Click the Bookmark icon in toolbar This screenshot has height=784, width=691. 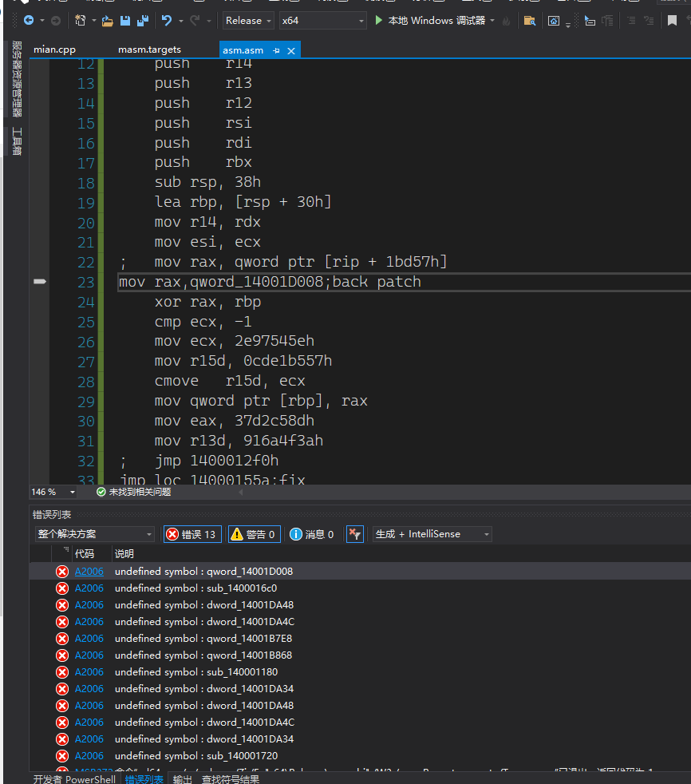(672, 21)
